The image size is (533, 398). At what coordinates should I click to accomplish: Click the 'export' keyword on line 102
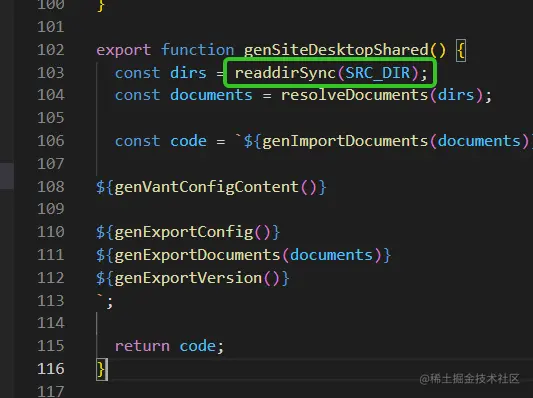(123, 51)
